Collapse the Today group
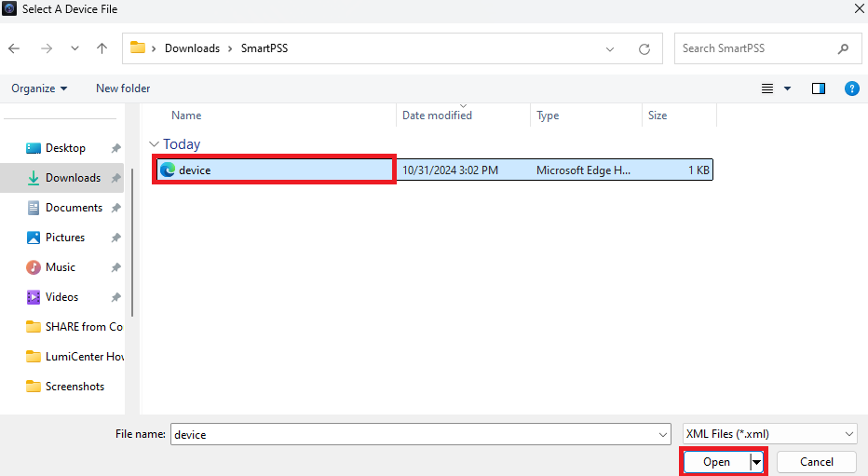 154,144
